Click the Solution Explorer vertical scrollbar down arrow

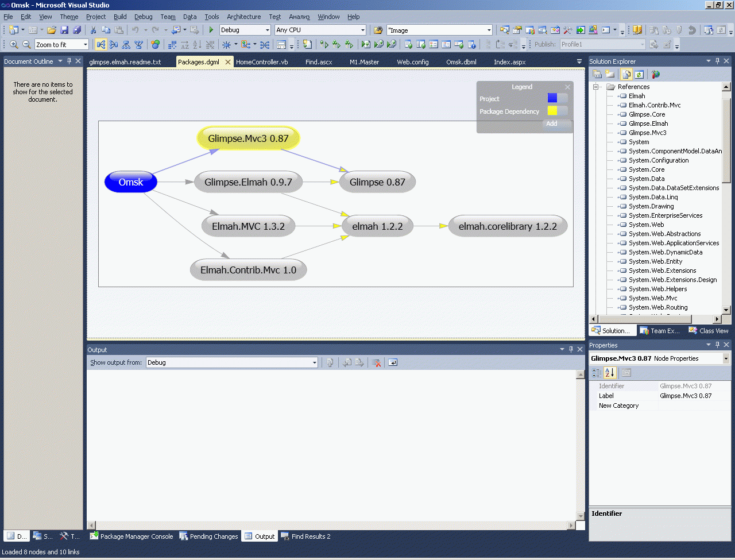coord(726,310)
